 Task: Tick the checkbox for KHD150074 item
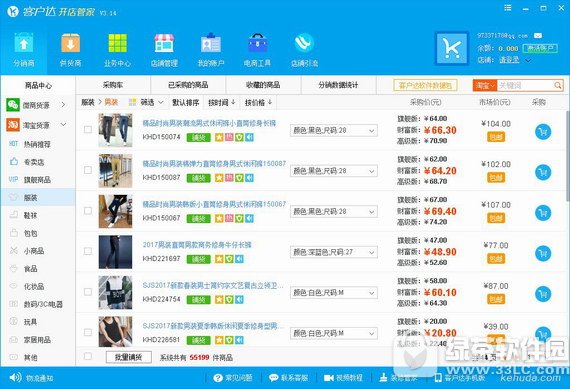[88, 129]
